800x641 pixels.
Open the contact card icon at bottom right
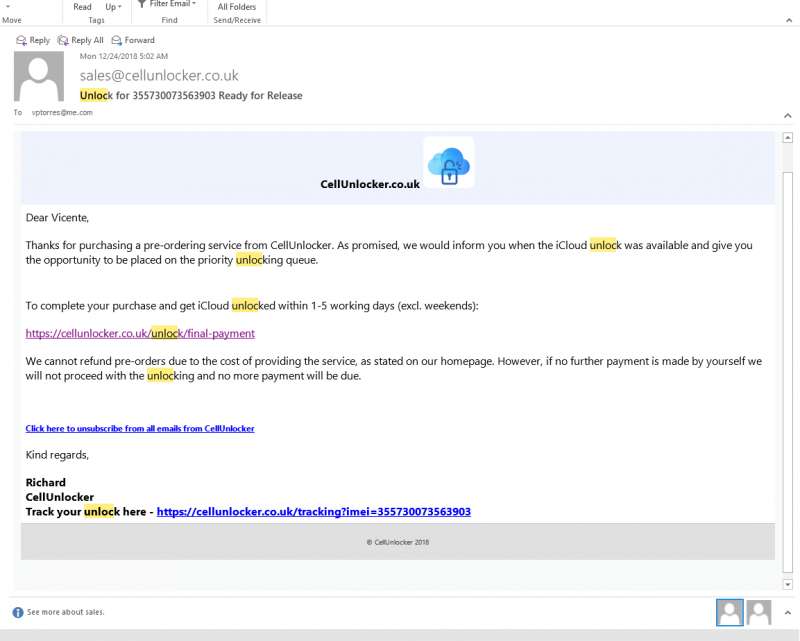pyautogui.click(x=758, y=611)
